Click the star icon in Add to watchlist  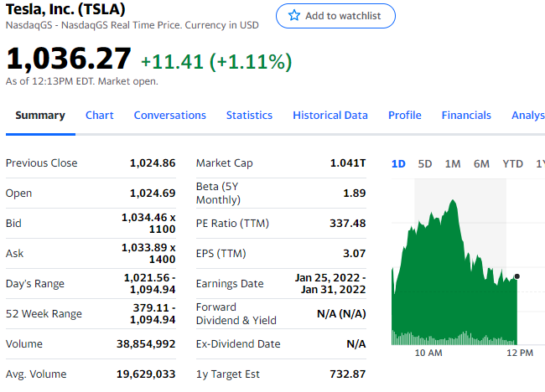[x=294, y=16]
